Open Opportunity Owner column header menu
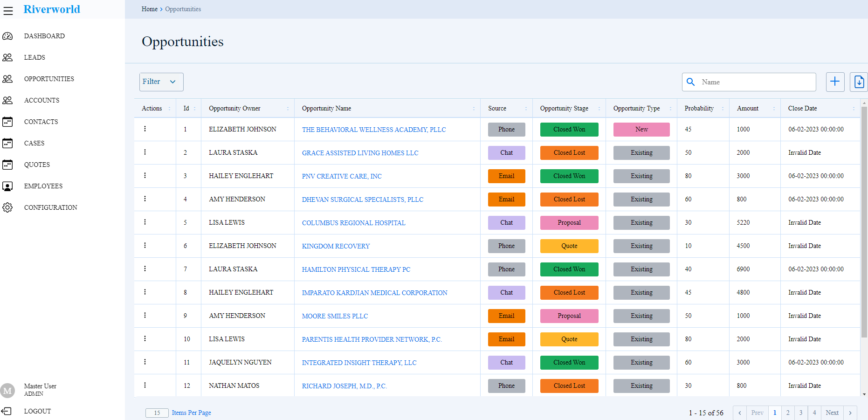The width and height of the screenshot is (868, 420). point(288,109)
